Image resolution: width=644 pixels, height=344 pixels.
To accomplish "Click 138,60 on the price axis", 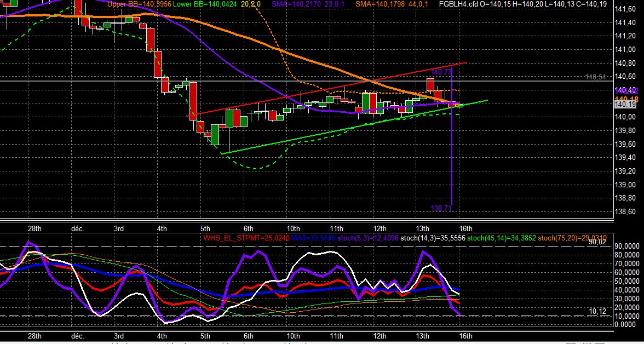I will point(626,211).
